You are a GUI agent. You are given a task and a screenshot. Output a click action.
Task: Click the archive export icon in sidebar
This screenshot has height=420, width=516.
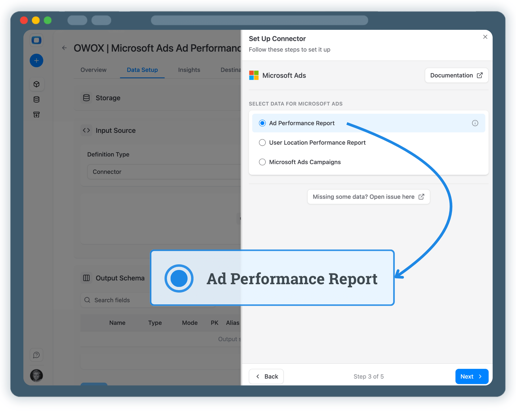[37, 115]
